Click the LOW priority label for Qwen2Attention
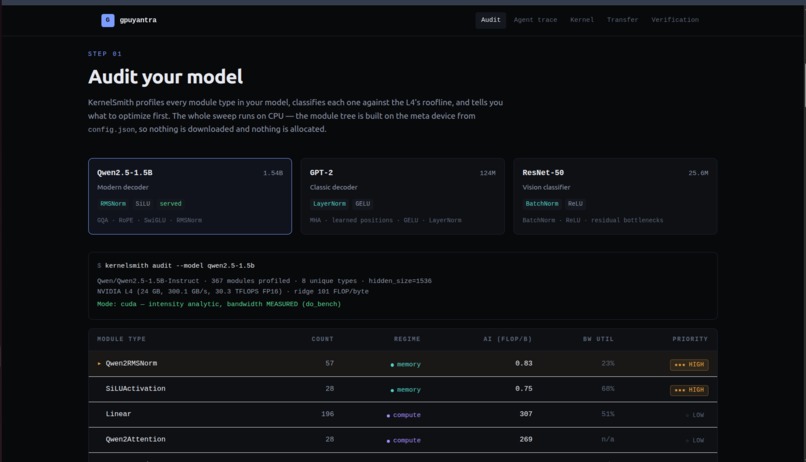Screen dimensions: 806x462 pos(694,440)
